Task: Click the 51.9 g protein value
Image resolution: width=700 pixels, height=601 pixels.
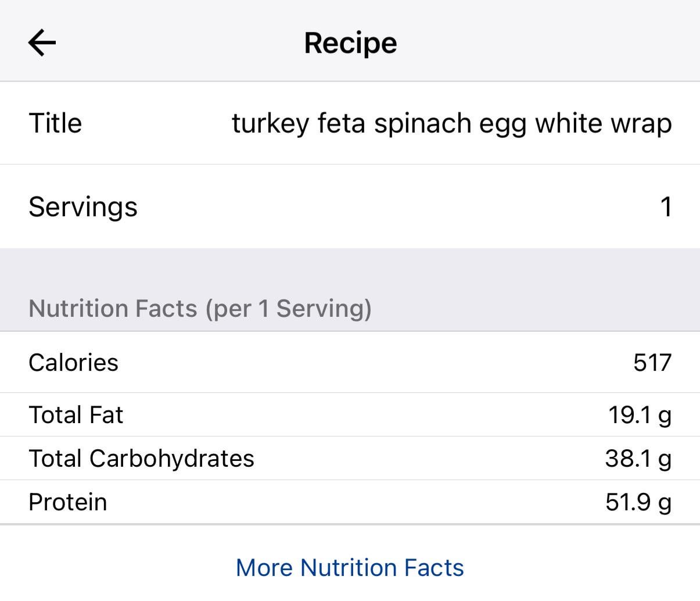Action: point(638,502)
